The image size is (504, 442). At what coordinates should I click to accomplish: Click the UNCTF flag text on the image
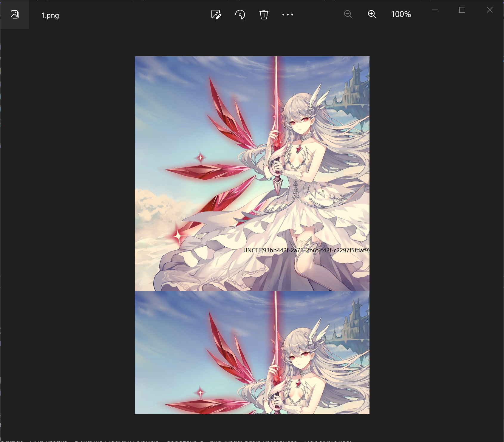point(306,250)
